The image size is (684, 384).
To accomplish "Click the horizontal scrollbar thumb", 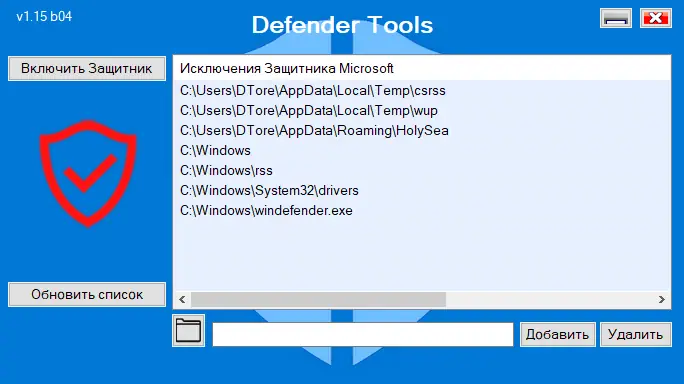I will tap(318, 299).
